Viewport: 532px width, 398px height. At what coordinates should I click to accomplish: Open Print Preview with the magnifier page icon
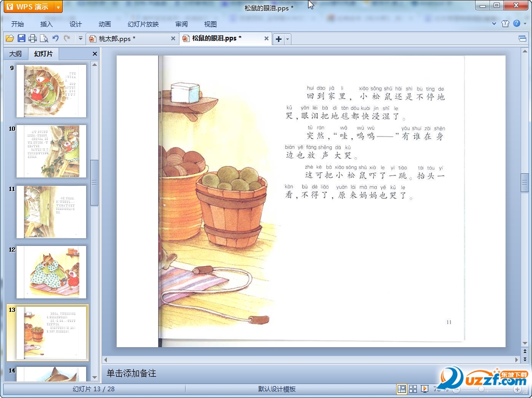tap(44, 38)
